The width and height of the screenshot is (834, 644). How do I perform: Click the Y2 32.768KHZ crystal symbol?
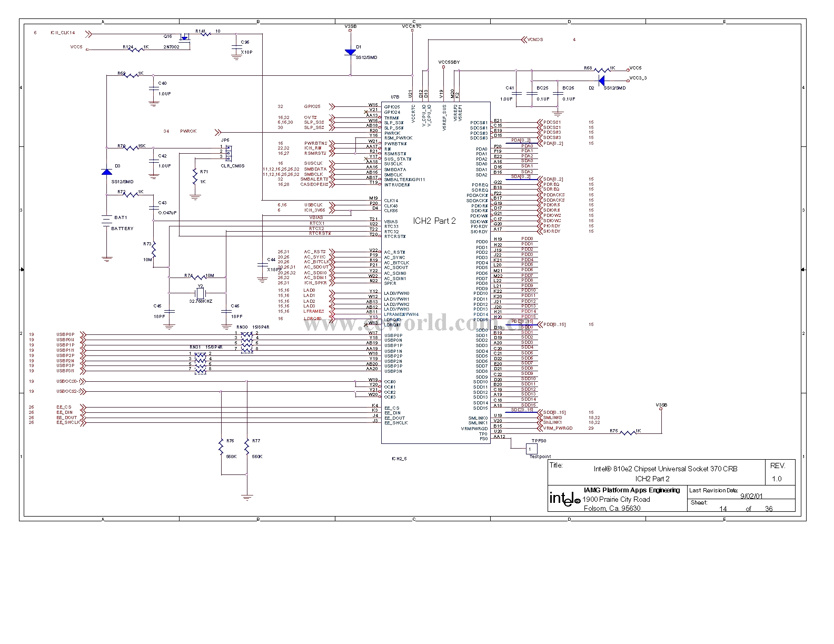point(200,293)
